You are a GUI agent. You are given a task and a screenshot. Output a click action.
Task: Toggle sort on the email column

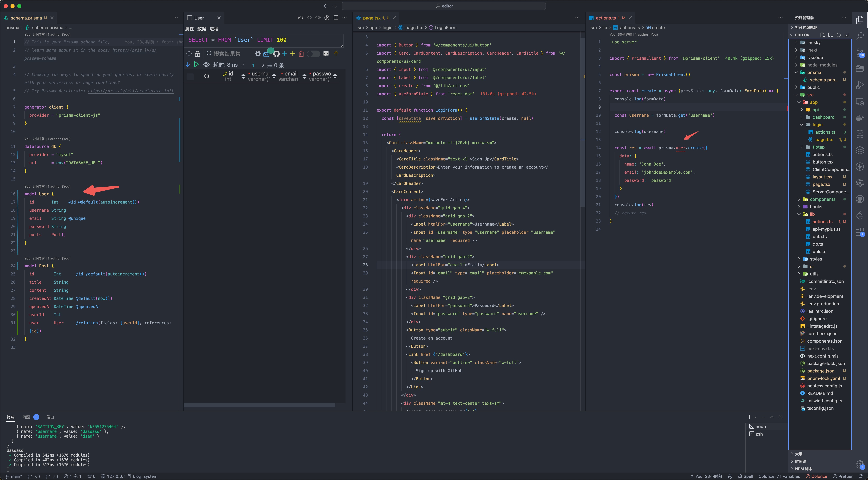(x=304, y=76)
